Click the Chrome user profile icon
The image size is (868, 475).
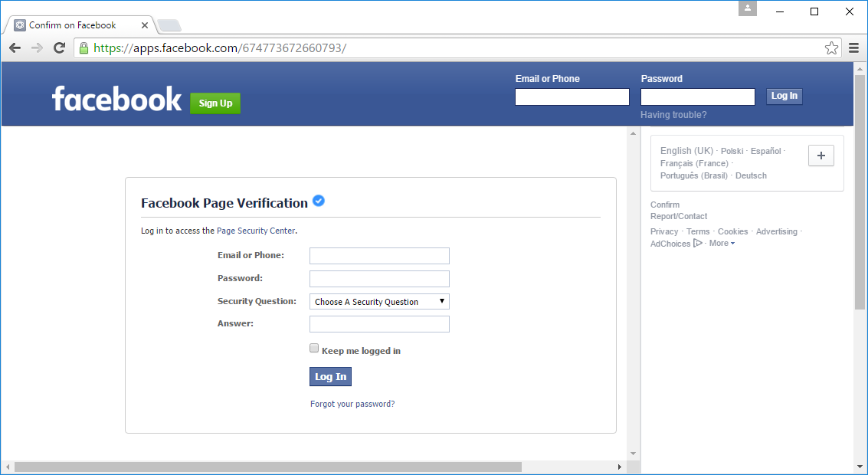[747, 8]
